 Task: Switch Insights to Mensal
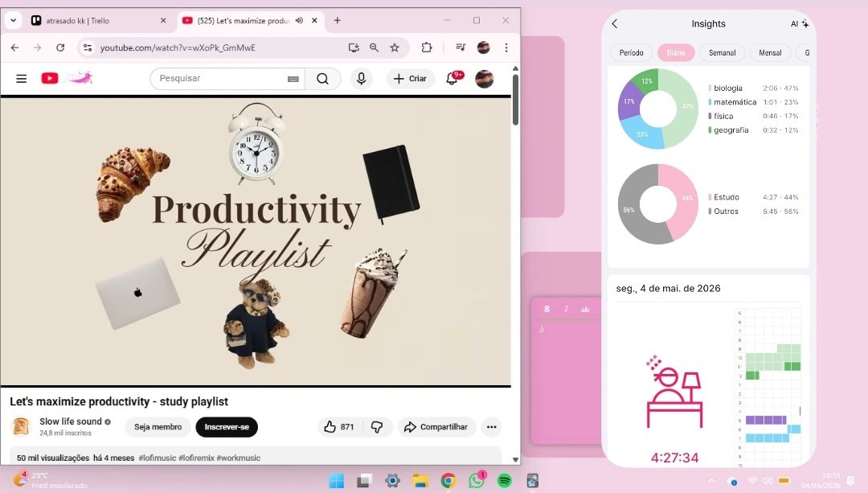(770, 52)
